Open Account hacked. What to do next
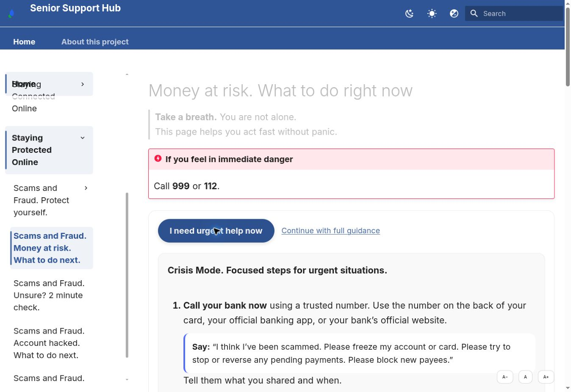This screenshot has width=571, height=392. [49, 343]
